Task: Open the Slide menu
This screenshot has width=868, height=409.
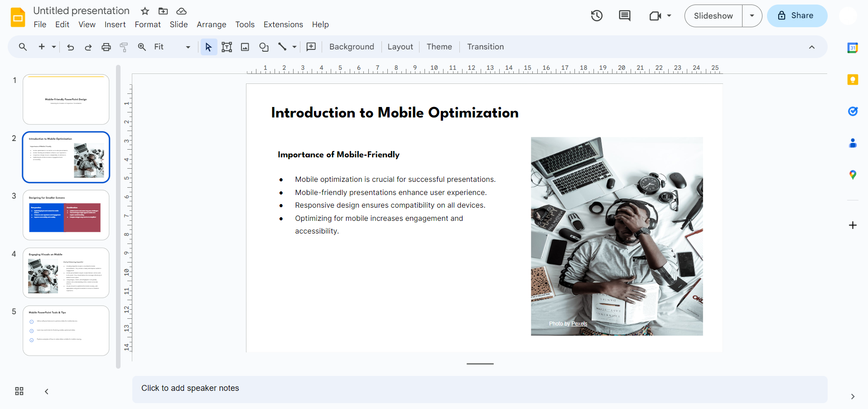Action: pyautogui.click(x=178, y=24)
